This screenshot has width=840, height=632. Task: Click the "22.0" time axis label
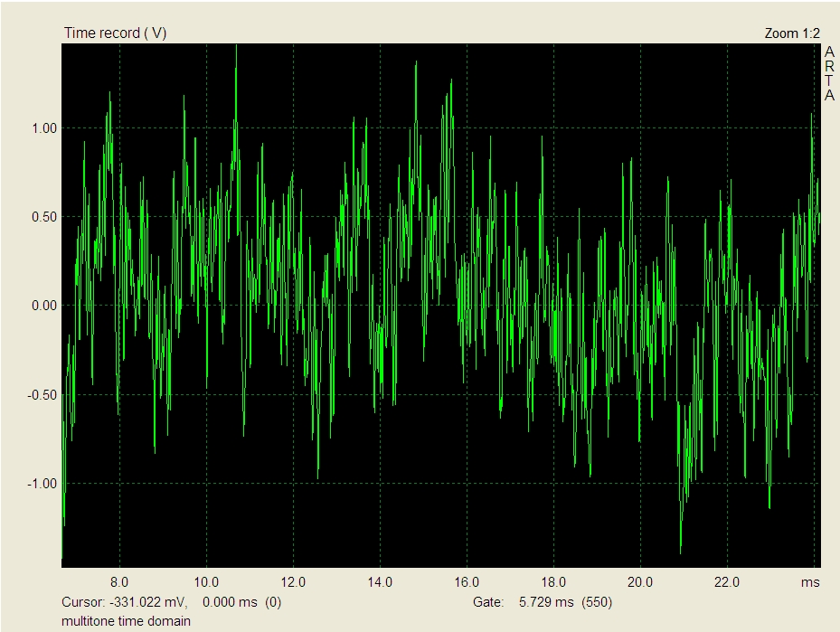pyautogui.click(x=727, y=582)
